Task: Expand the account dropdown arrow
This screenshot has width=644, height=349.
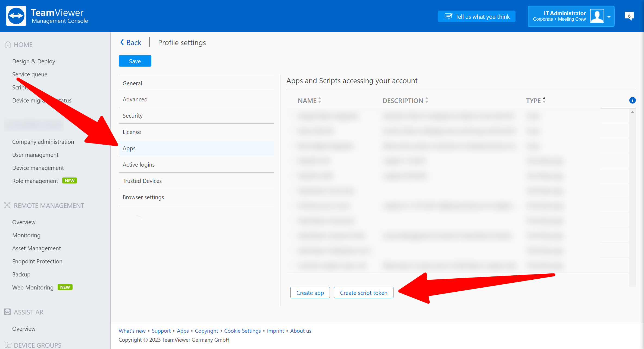Action: [x=609, y=17]
